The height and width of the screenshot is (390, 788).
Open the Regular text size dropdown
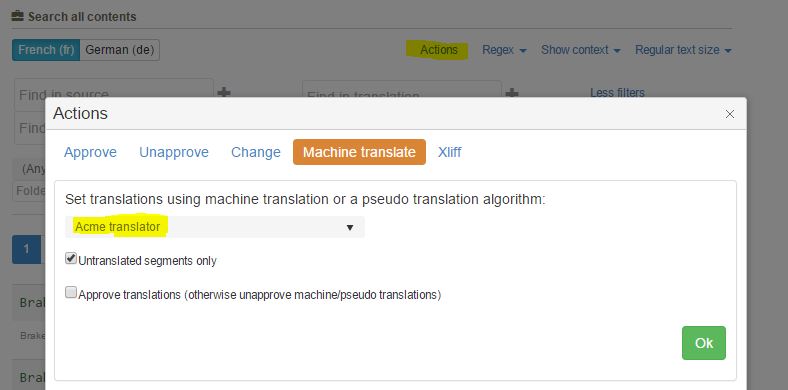click(682, 50)
